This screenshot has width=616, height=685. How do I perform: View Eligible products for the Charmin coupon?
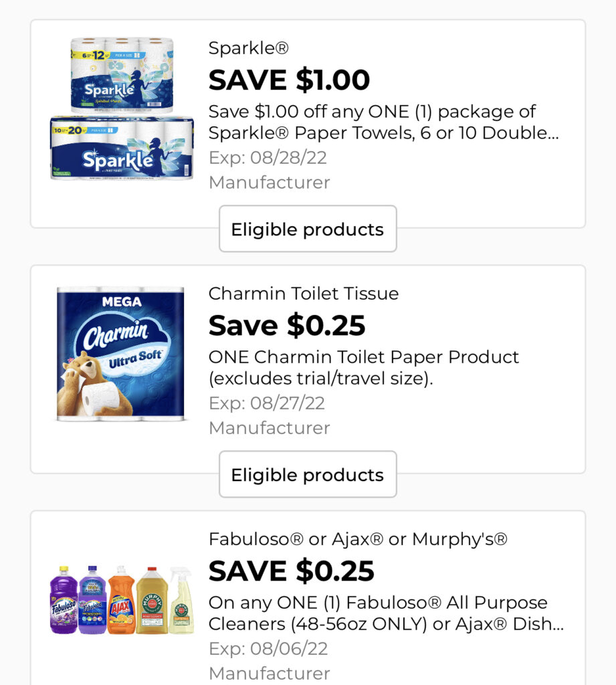point(308,475)
